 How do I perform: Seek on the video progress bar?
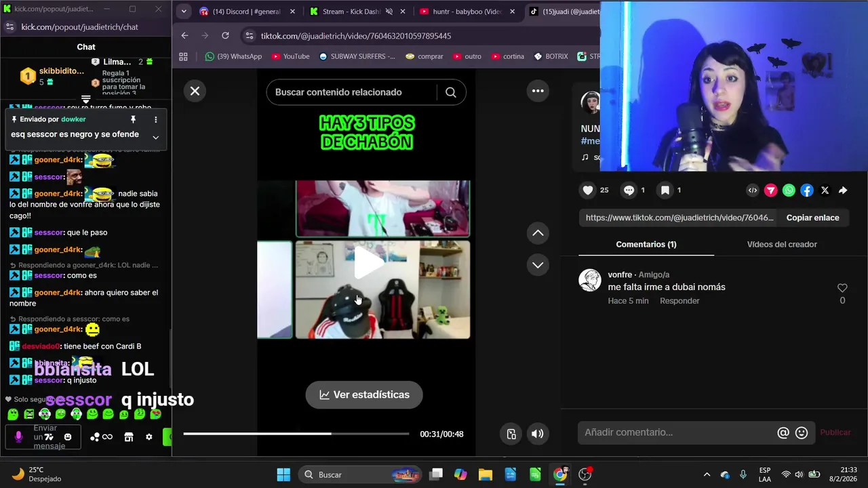point(296,434)
